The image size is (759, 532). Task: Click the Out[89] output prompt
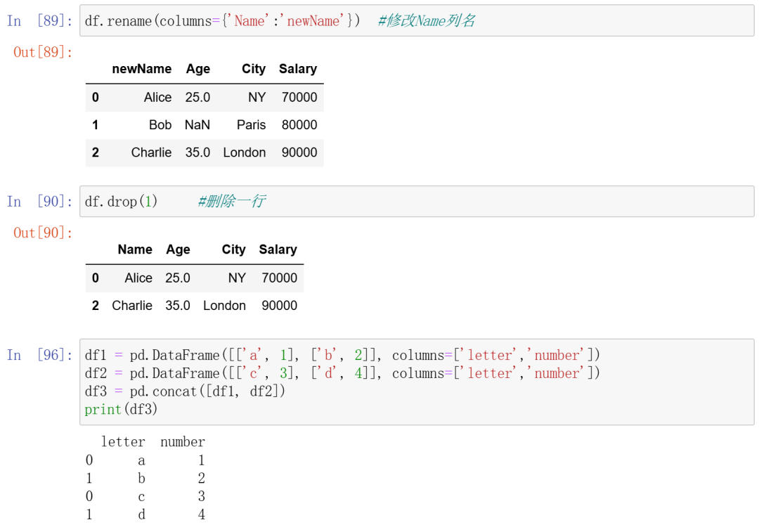click(x=43, y=53)
